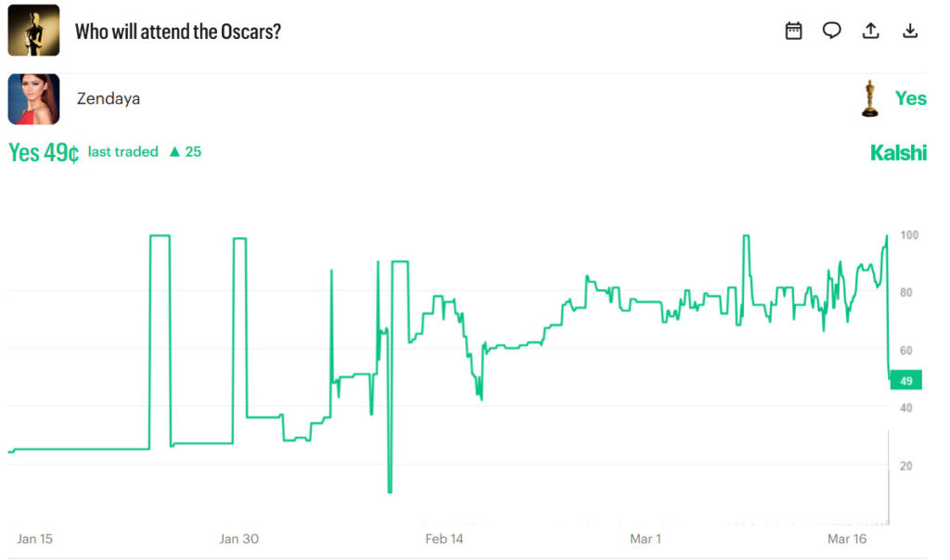
Task: Open the calendar date range icon
Action: click(x=793, y=31)
